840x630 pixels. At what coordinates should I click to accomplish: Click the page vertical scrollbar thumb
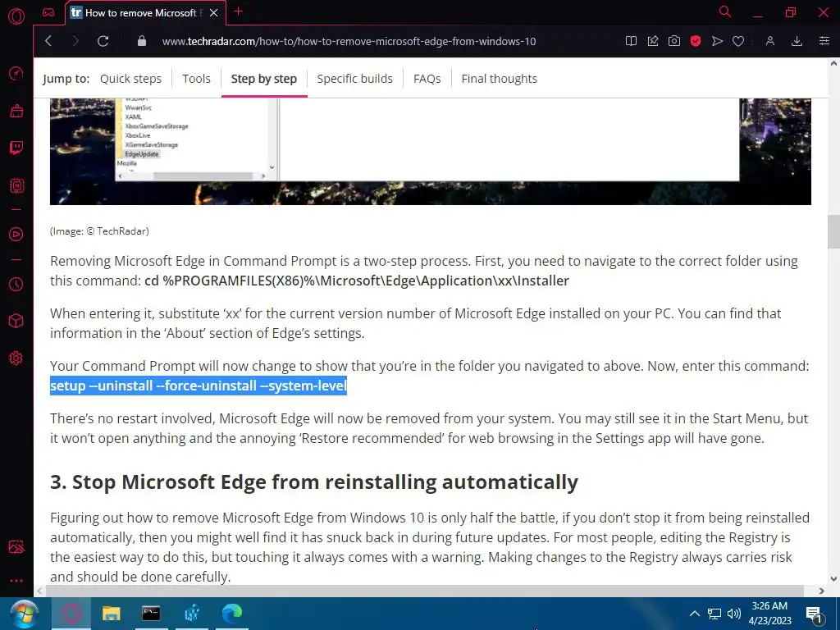(x=833, y=231)
